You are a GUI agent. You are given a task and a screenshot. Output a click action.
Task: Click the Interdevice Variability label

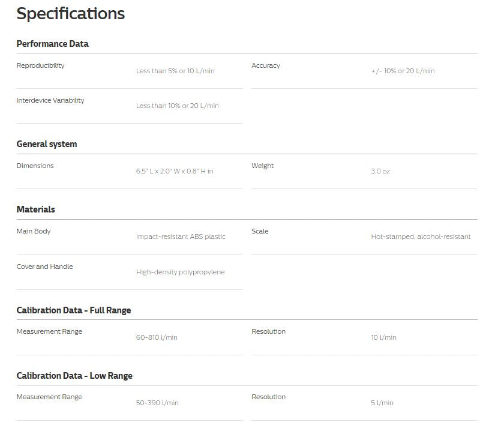click(x=50, y=100)
